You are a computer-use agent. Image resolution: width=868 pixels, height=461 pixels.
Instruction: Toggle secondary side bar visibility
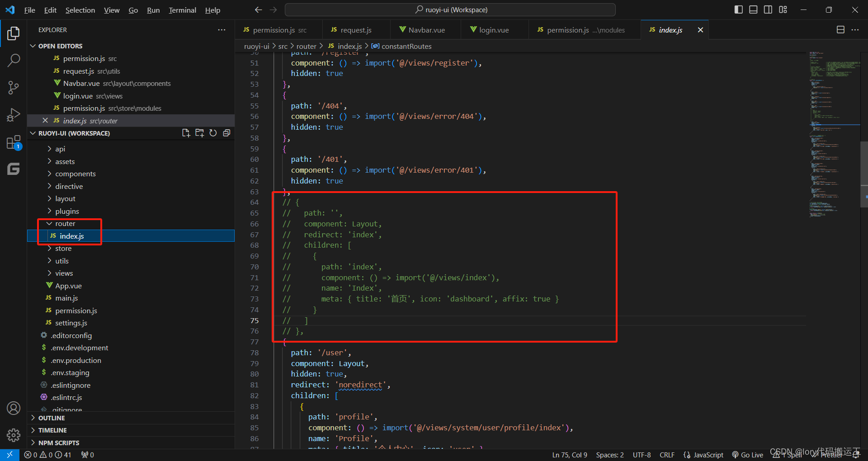(x=768, y=9)
